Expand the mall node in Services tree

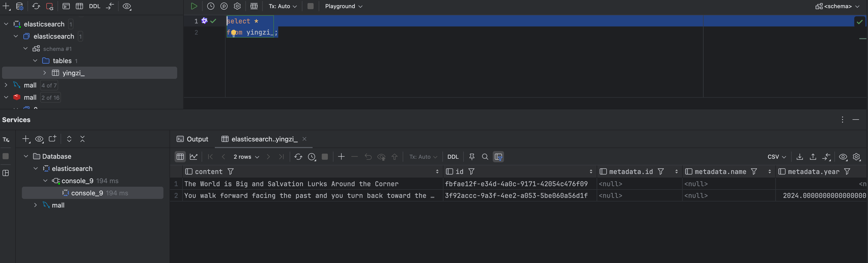(35, 205)
